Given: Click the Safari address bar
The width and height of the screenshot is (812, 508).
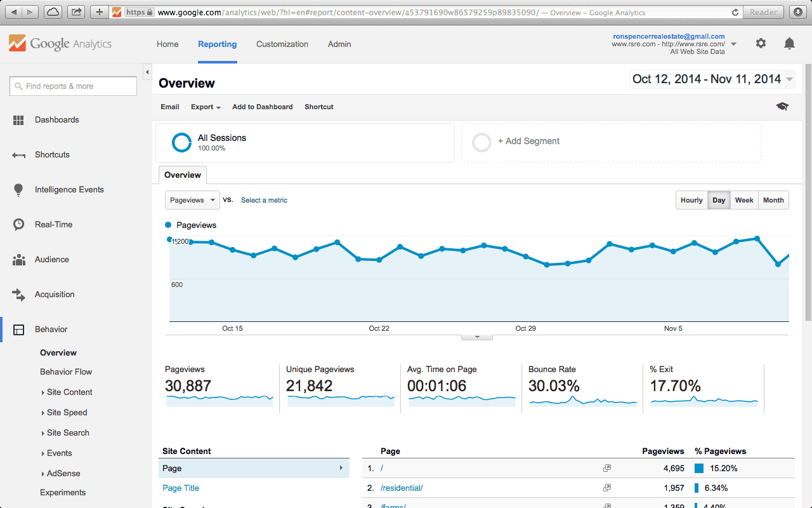Looking at the screenshot, I should 425,12.
